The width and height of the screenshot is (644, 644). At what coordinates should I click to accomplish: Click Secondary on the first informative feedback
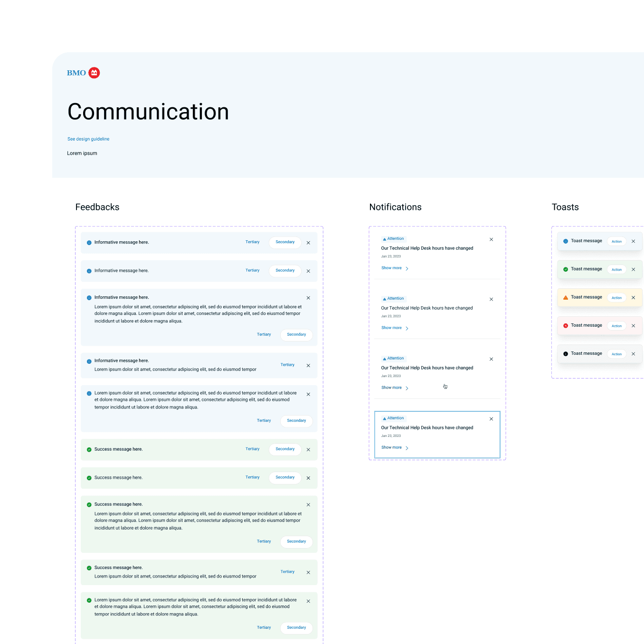click(284, 242)
